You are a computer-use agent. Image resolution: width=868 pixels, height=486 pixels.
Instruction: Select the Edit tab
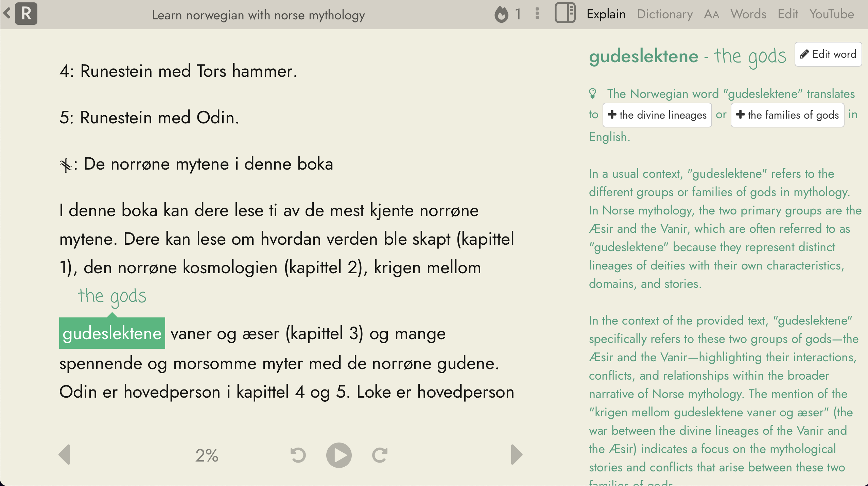coord(788,14)
